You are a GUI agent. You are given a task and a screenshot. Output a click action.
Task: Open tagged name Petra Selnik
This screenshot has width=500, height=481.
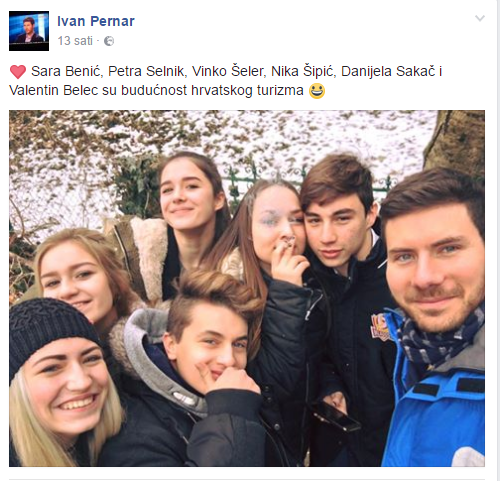pyautogui.click(x=146, y=71)
